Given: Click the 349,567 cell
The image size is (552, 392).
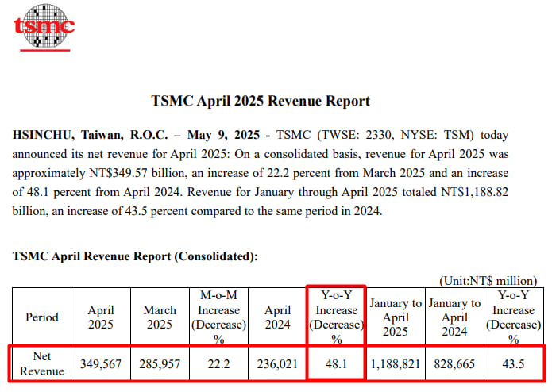Looking at the screenshot, I should 101,364.
